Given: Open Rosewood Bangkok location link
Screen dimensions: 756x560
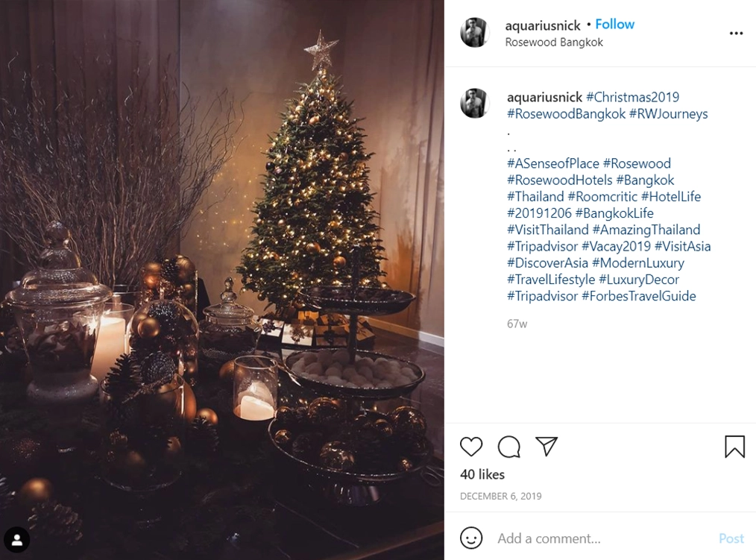Looking at the screenshot, I should click(x=554, y=43).
